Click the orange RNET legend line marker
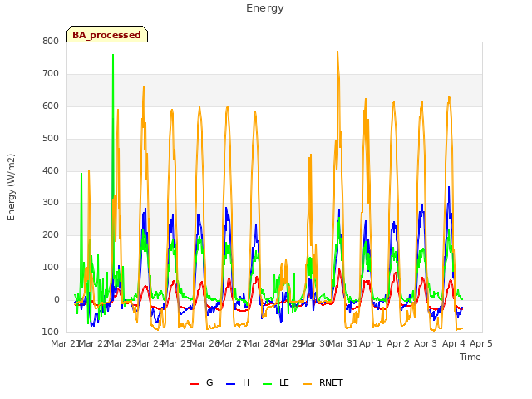 tap(307, 384)
